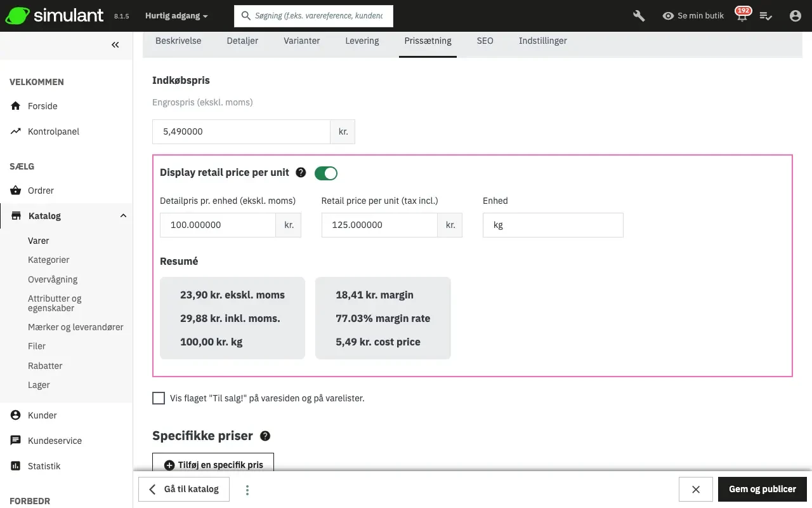Open the SEO tab
This screenshot has height=508, width=812.
pyautogui.click(x=485, y=41)
